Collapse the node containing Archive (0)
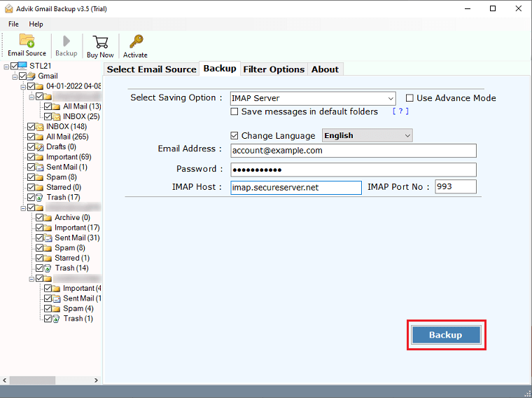The image size is (532, 398). tap(23, 208)
